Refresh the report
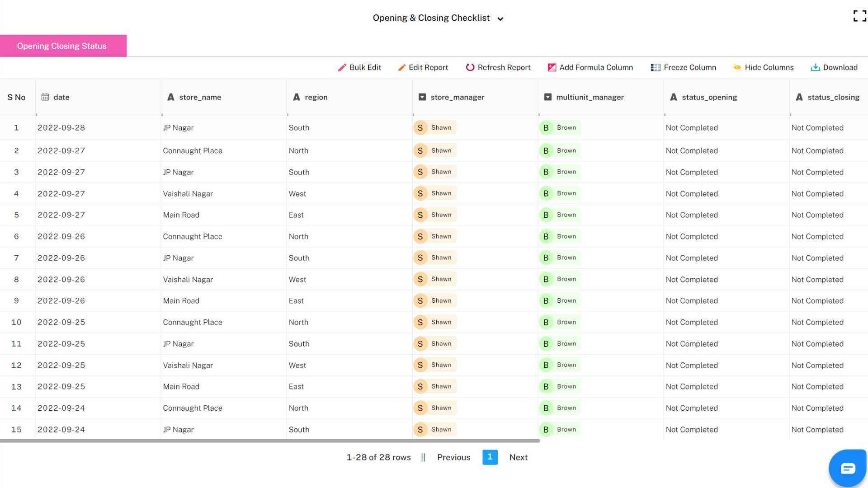Viewport: 868px width, 488px height. [x=497, y=67]
